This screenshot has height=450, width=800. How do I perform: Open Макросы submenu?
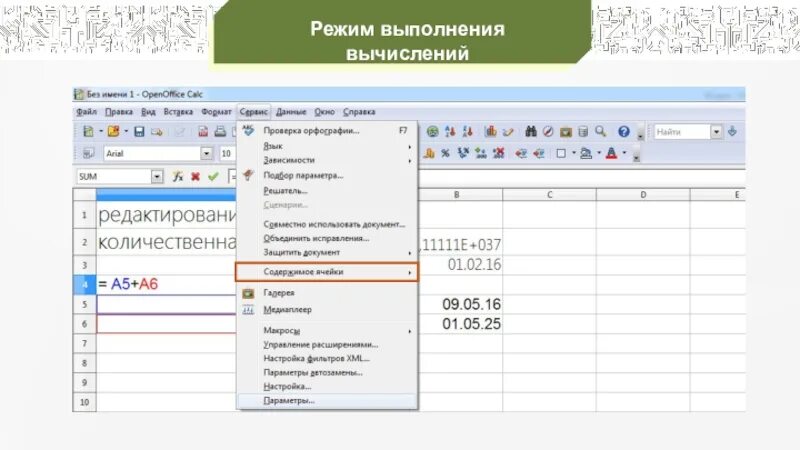(x=327, y=331)
